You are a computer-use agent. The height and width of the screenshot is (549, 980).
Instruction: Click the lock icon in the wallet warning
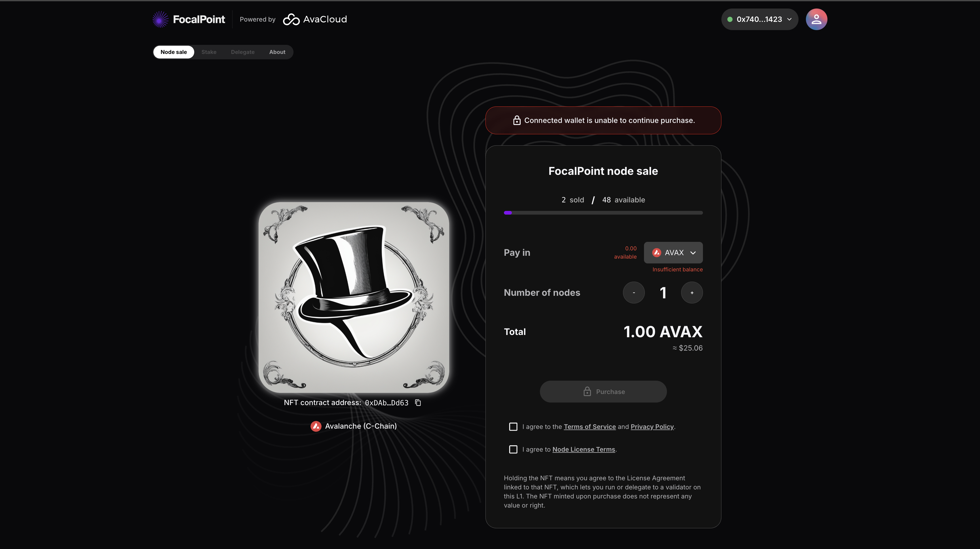tap(517, 120)
